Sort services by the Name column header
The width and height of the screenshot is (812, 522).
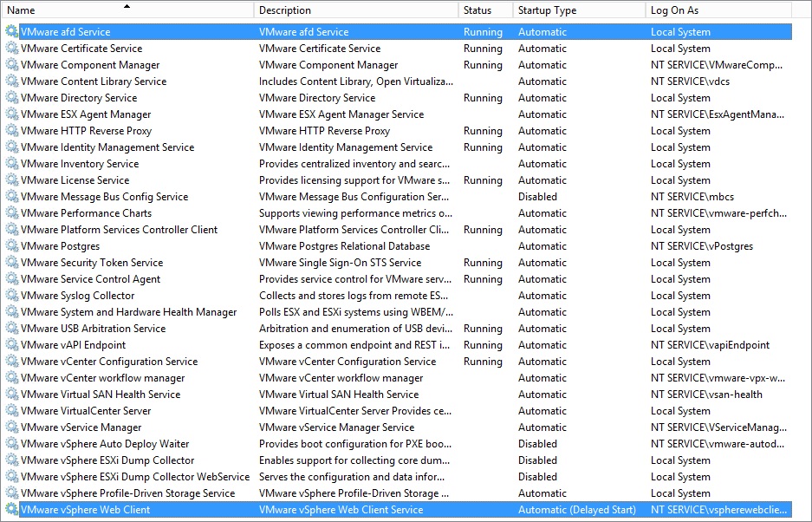pos(127,10)
